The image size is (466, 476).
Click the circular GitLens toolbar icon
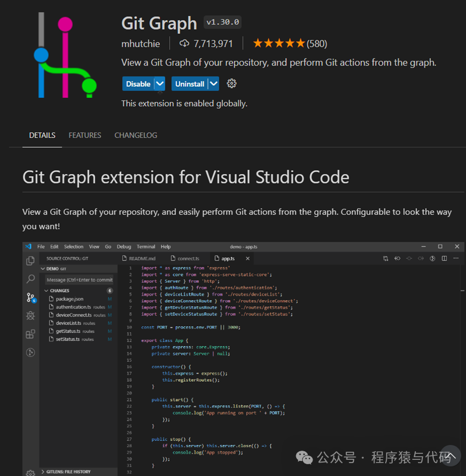click(432, 258)
